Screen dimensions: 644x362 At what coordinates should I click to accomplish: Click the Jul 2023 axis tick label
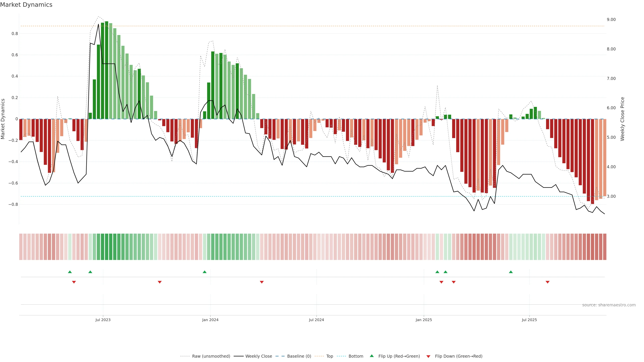coord(103,320)
